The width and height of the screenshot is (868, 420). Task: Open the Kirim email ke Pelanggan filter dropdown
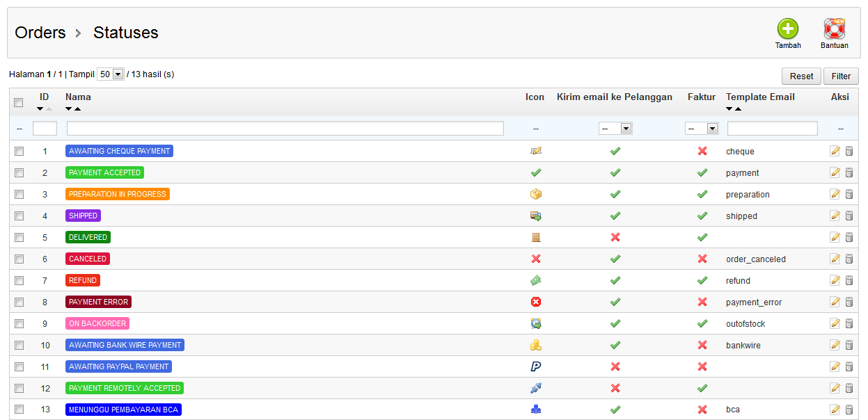point(615,129)
